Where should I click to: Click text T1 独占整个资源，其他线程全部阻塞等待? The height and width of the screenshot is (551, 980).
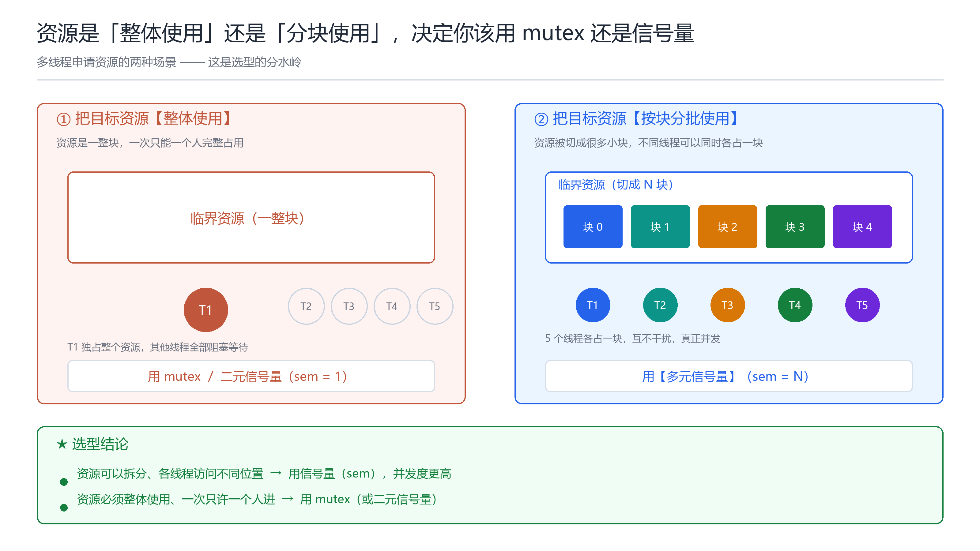tap(157, 347)
